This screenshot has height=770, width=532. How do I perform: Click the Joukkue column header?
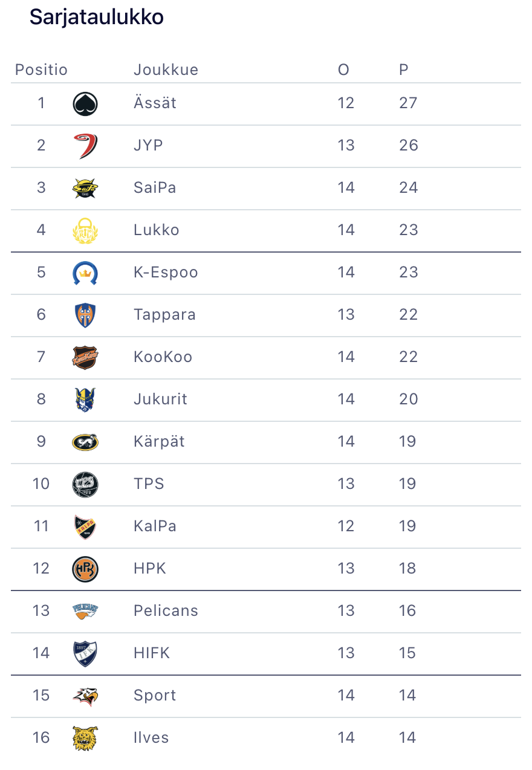[166, 70]
